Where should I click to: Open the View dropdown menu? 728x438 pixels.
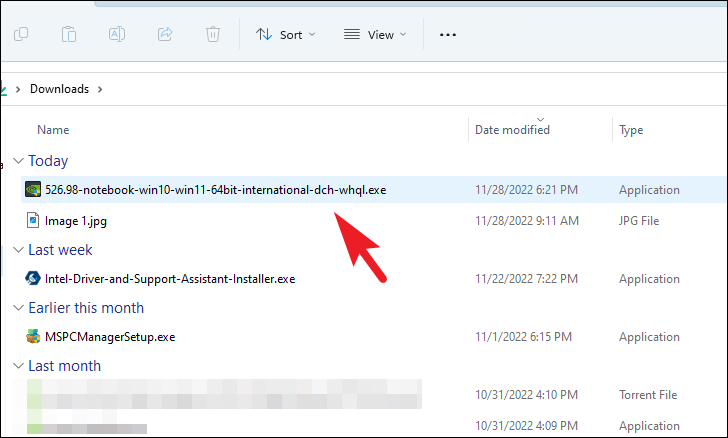pyautogui.click(x=375, y=34)
